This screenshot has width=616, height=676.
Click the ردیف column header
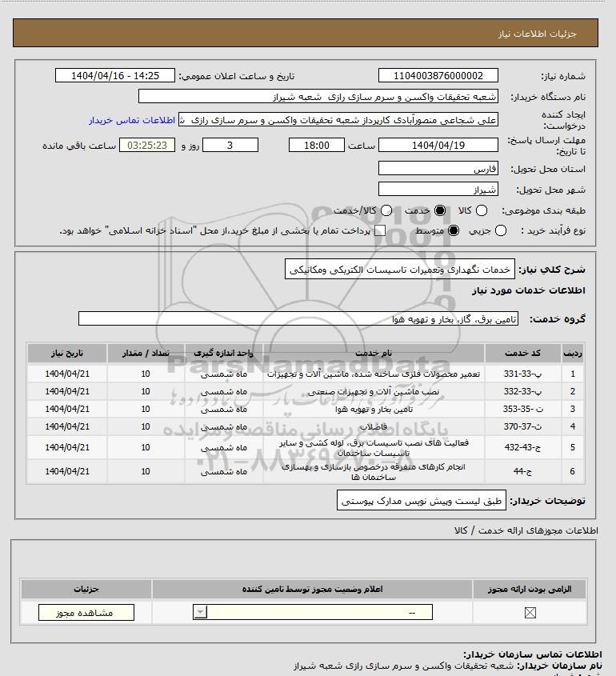[573, 353]
